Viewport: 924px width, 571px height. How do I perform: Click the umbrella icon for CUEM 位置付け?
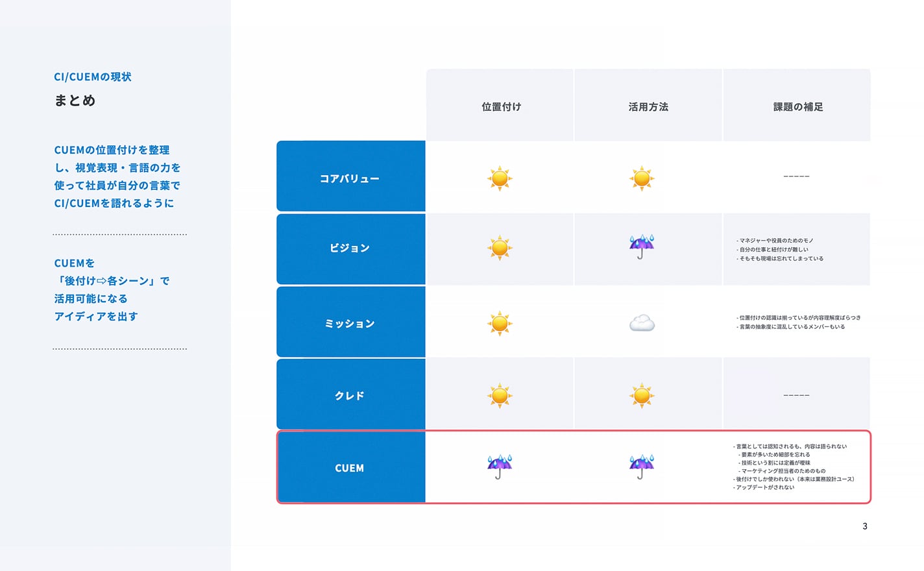click(500, 467)
